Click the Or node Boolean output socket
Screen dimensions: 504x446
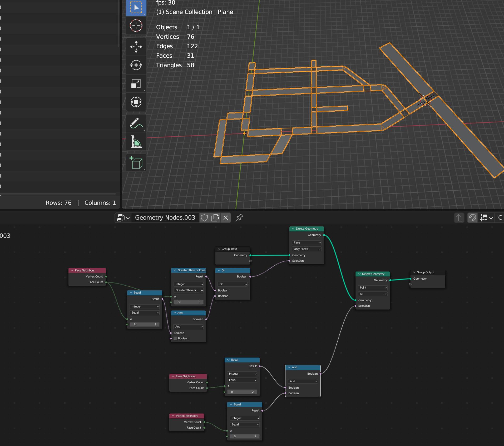250,276
